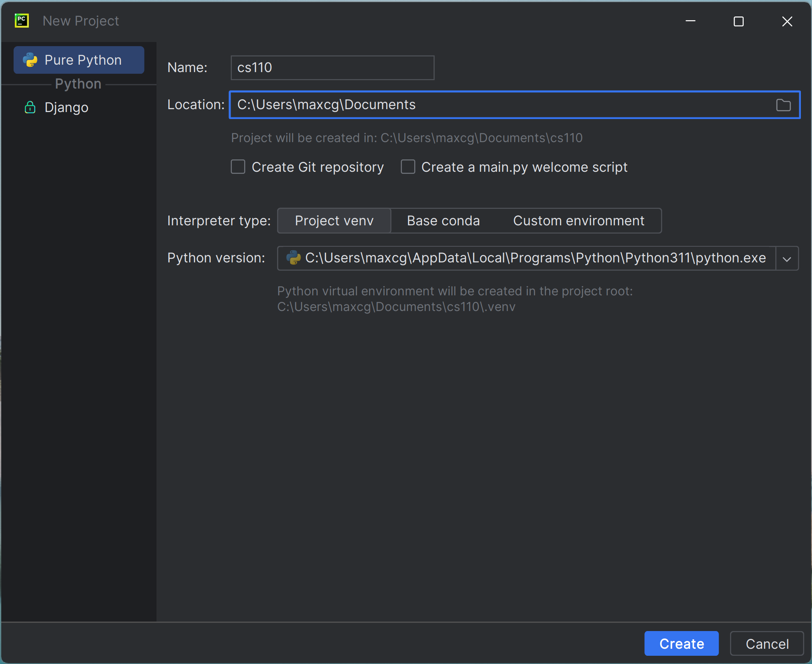The height and width of the screenshot is (664, 812).
Task: Click the Python icon beside Pure Python
Action: click(30, 60)
